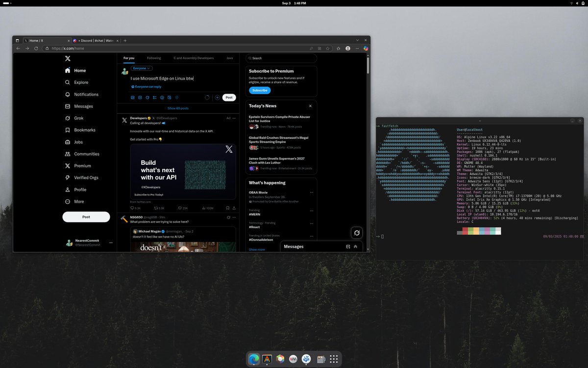Open Verified Orgs in sidebar
Viewport: 588px width, 368px height.
click(x=81, y=178)
